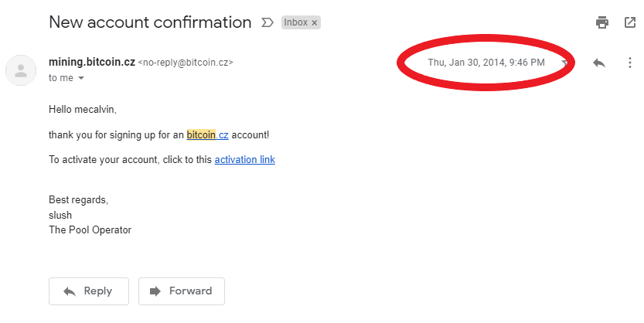Click the no-reply@bitcoin.cz email address
The width and height of the screenshot is (644, 323).
pyautogui.click(x=186, y=63)
